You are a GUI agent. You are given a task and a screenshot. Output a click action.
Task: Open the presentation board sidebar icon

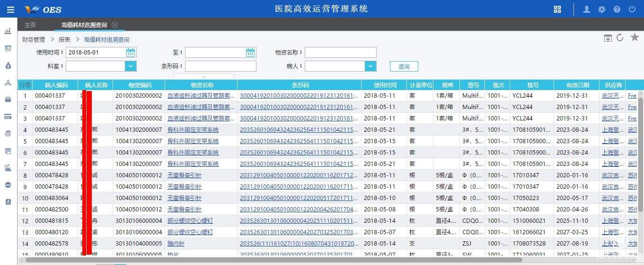pyautogui.click(x=8, y=48)
